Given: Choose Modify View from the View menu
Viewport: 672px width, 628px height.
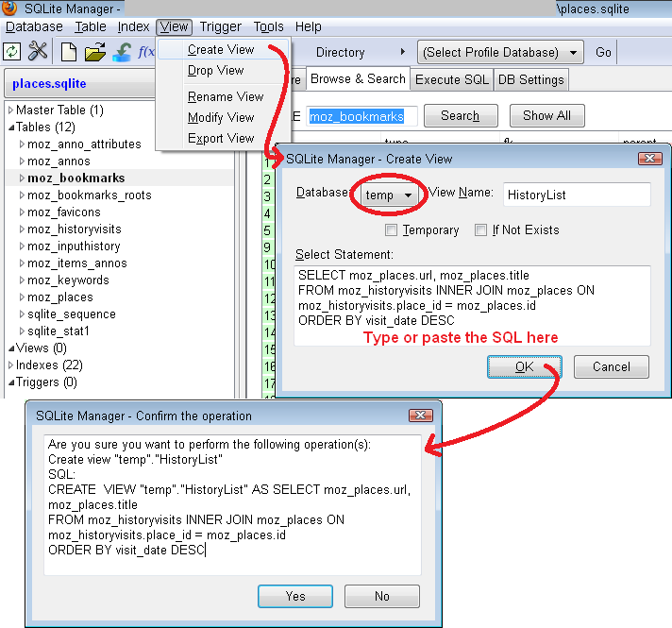Looking at the screenshot, I should pos(223,117).
